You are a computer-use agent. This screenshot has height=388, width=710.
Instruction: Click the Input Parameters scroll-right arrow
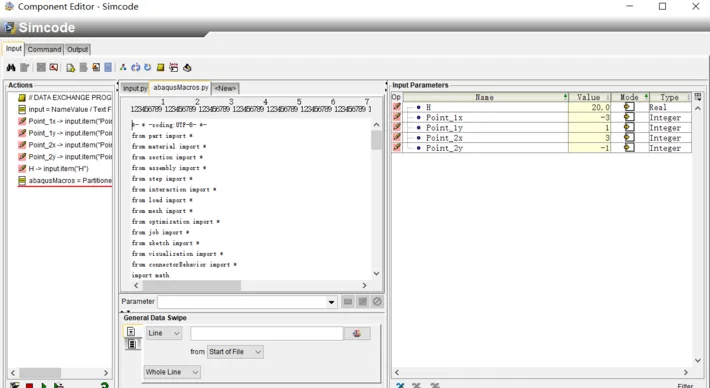coord(686,372)
